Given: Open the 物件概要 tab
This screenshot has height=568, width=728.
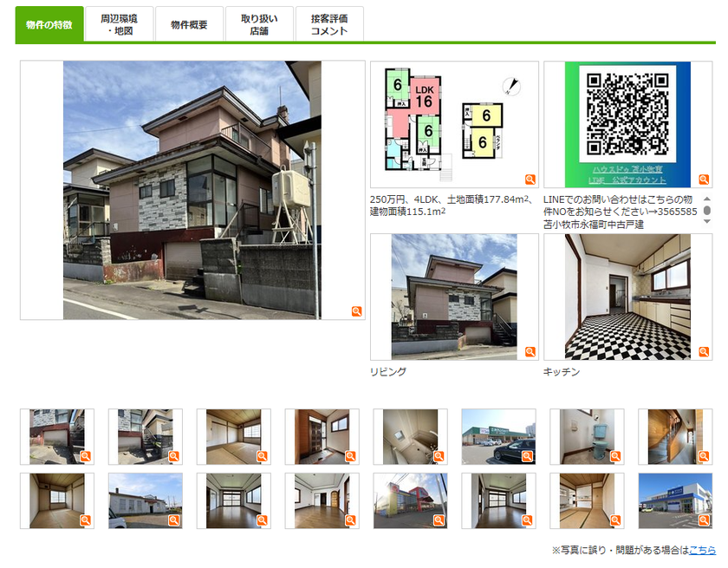Looking at the screenshot, I should point(189,24).
